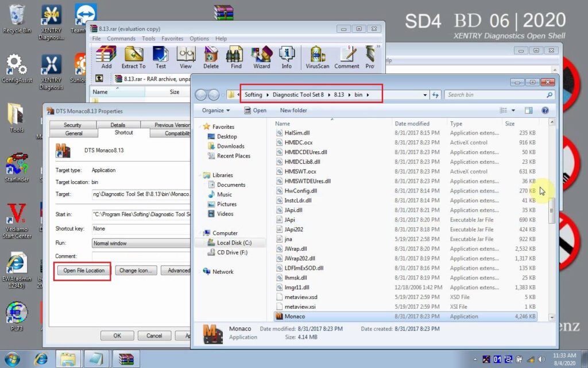The width and height of the screenshot is (588, 368).
Task: Select Local Disk (C:) in navigation pane
Action: (234, 243)
